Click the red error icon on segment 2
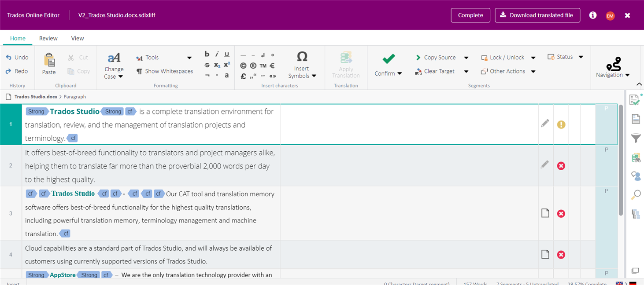The height and width of the screenshot is (285, 644). coord(561,166)
